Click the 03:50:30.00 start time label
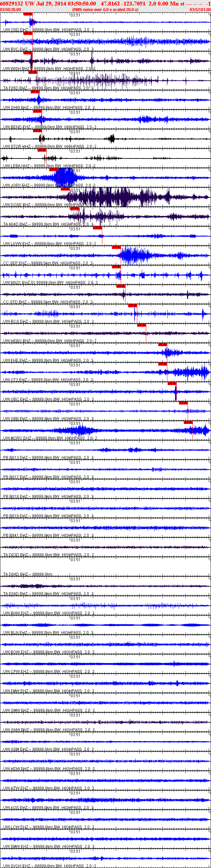The image size is (211, 868). click(10, 10)
